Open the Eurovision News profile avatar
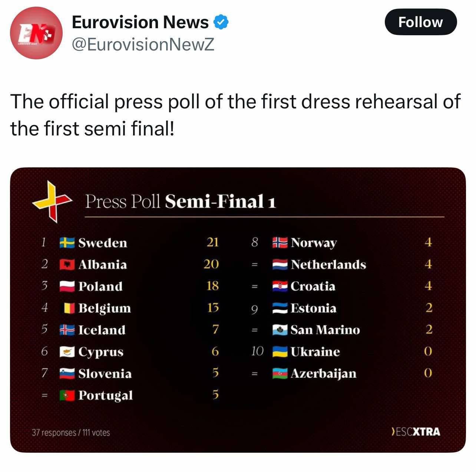This screenshot has width=476, height=472. coord(36,33)
